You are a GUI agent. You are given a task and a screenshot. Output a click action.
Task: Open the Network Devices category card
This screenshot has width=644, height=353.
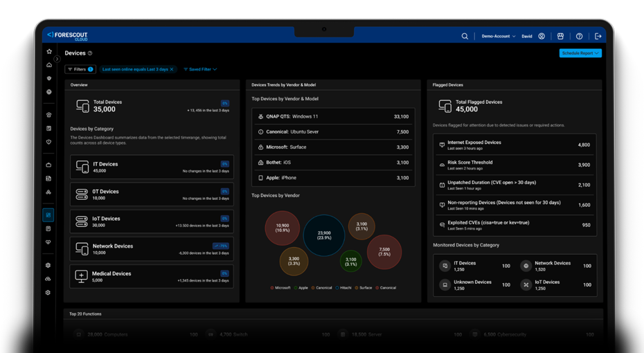tap(152, 249)
